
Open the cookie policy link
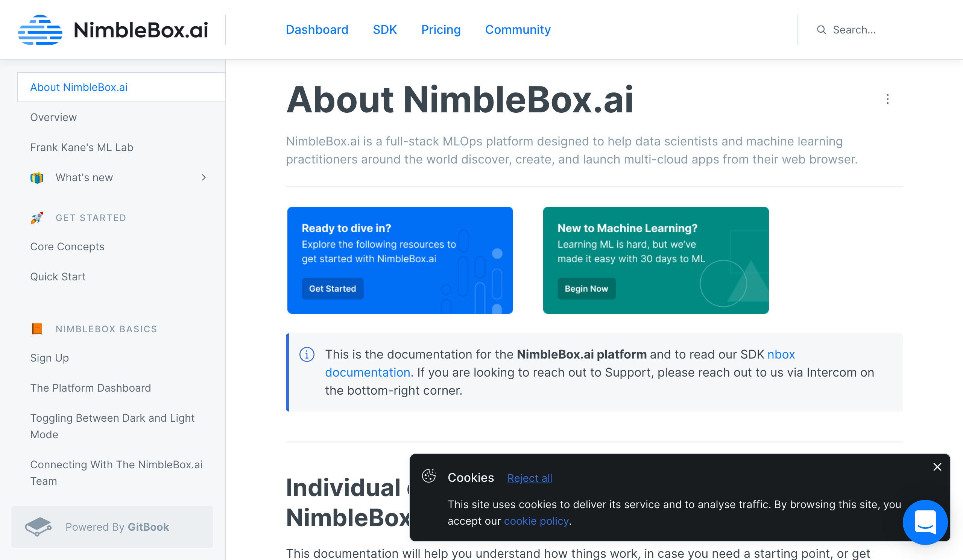pos(536,521)
